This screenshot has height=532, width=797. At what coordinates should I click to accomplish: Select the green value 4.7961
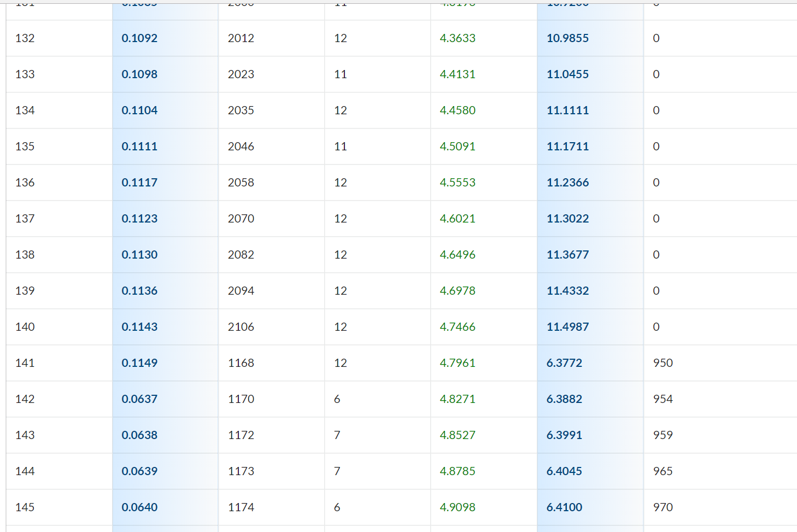[x=458, y=363]
